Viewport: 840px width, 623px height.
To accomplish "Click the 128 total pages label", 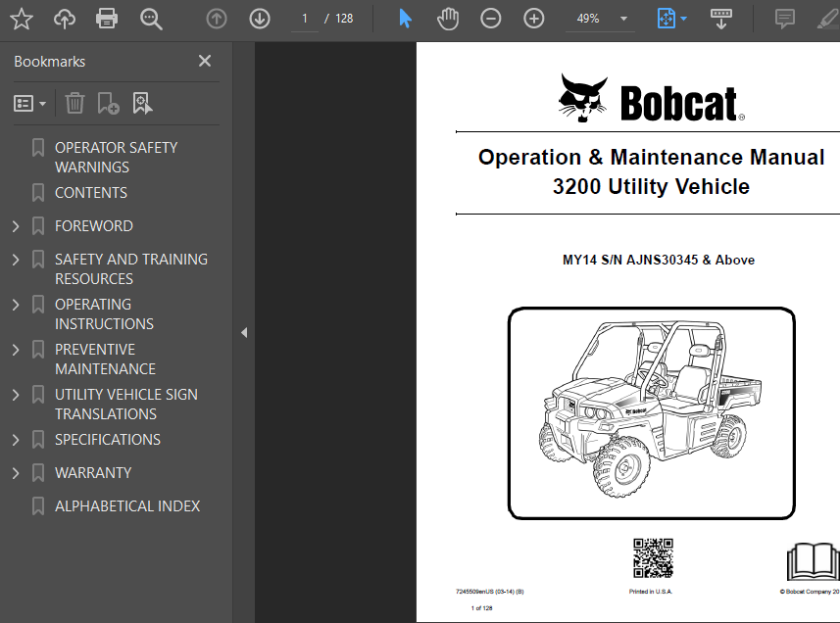I will 344,19.
